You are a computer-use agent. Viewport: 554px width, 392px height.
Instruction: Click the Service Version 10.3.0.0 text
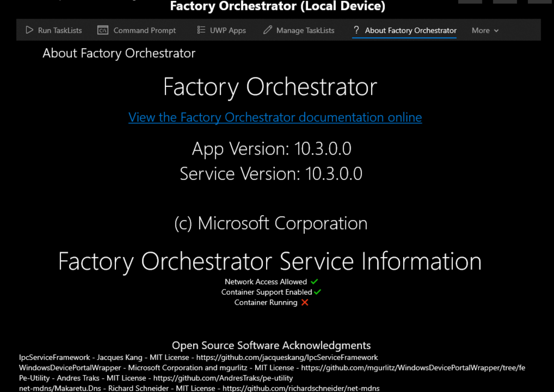click(271, 174)
